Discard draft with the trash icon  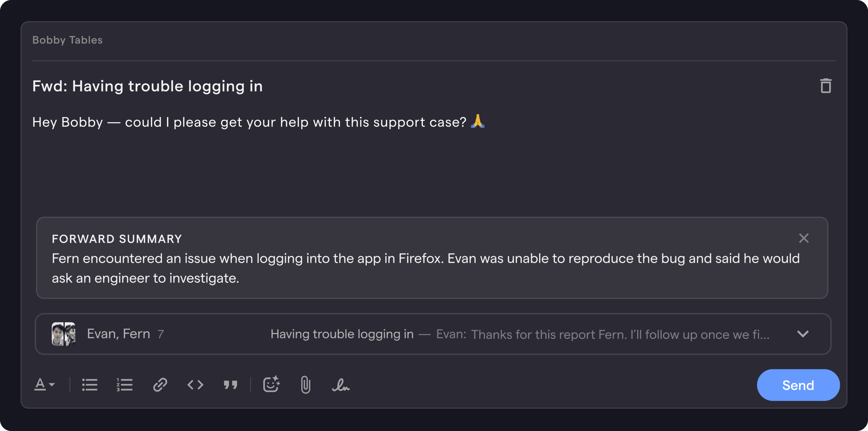pyautogui.click(x=826, y=86)
